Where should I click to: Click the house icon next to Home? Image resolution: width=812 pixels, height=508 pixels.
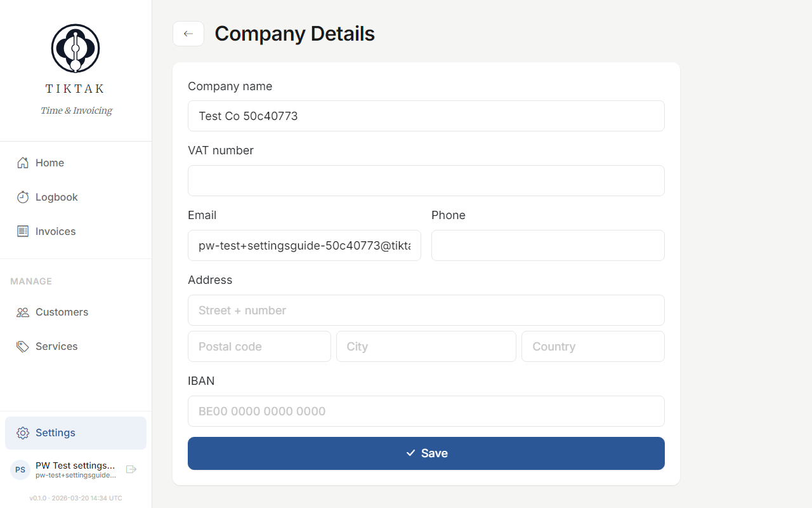click(x=22, y=163)
